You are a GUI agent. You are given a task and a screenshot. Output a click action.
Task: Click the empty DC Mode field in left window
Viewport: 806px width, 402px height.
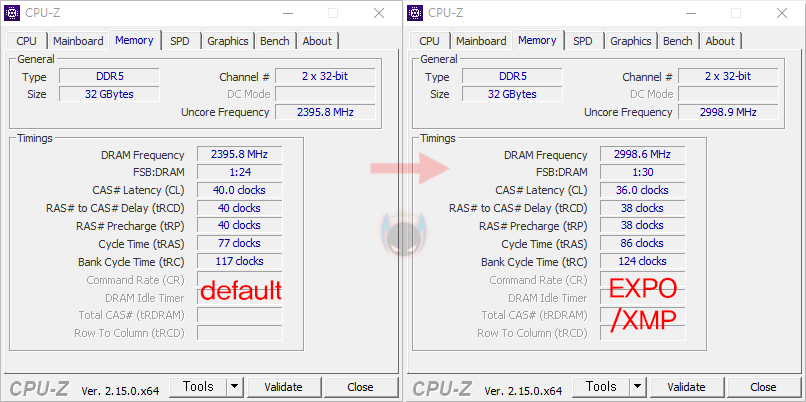[325, 94]
